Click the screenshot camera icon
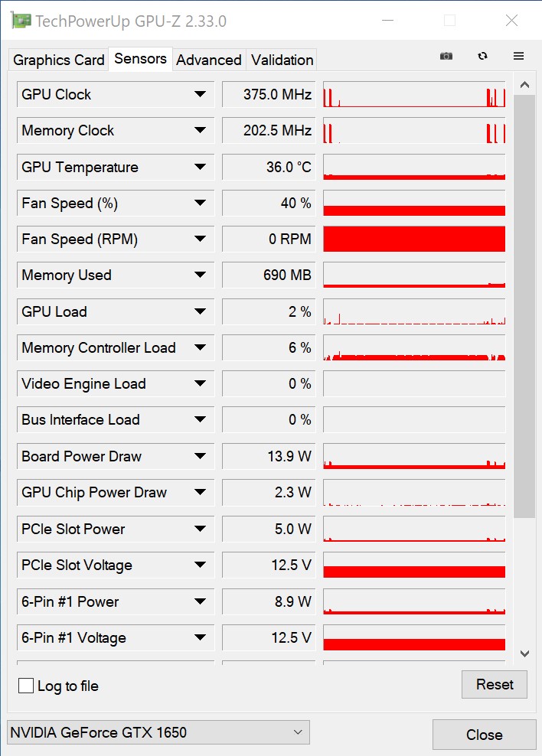Image resolution: width=542 pixels, height=756 pixels. tap(446, 57)
